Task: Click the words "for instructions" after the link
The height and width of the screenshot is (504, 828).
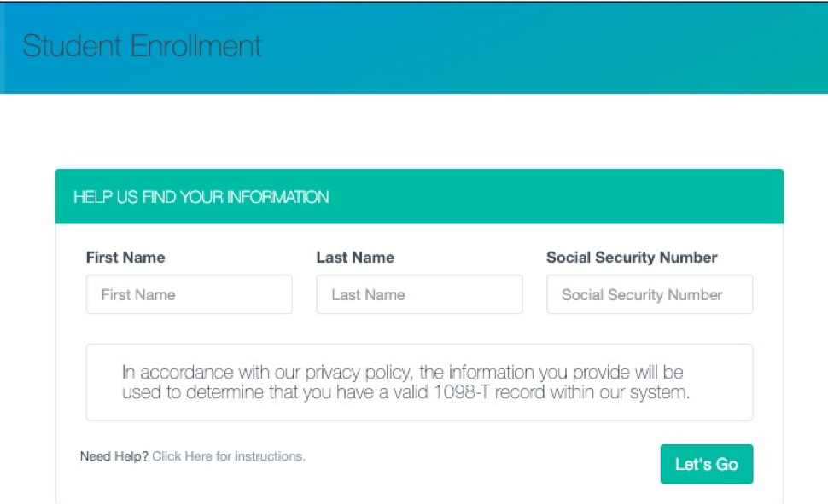Action: (x=260, y=456)
